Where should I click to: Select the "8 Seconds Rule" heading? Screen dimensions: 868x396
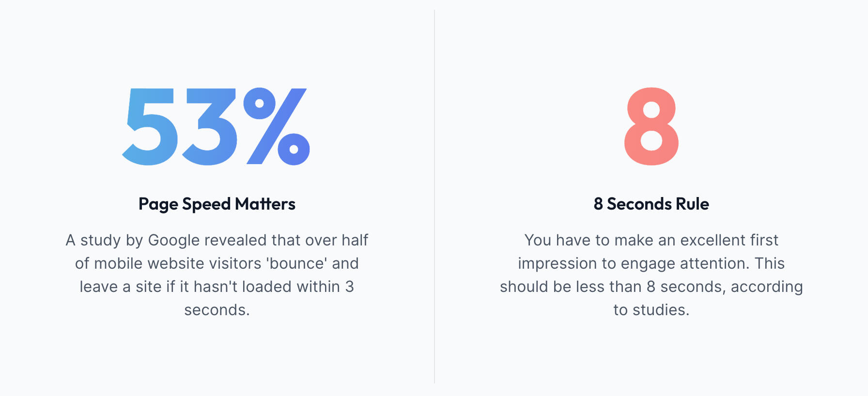click(x=651, y=204)
